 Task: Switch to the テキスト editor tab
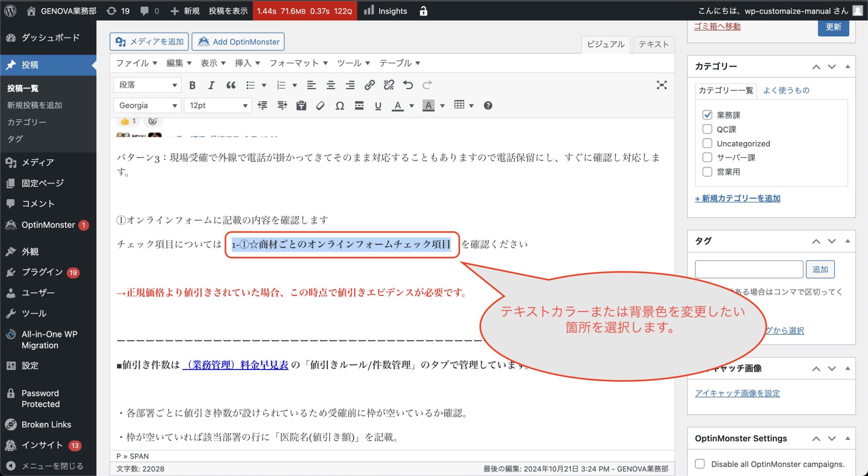(x=653, y=44)
